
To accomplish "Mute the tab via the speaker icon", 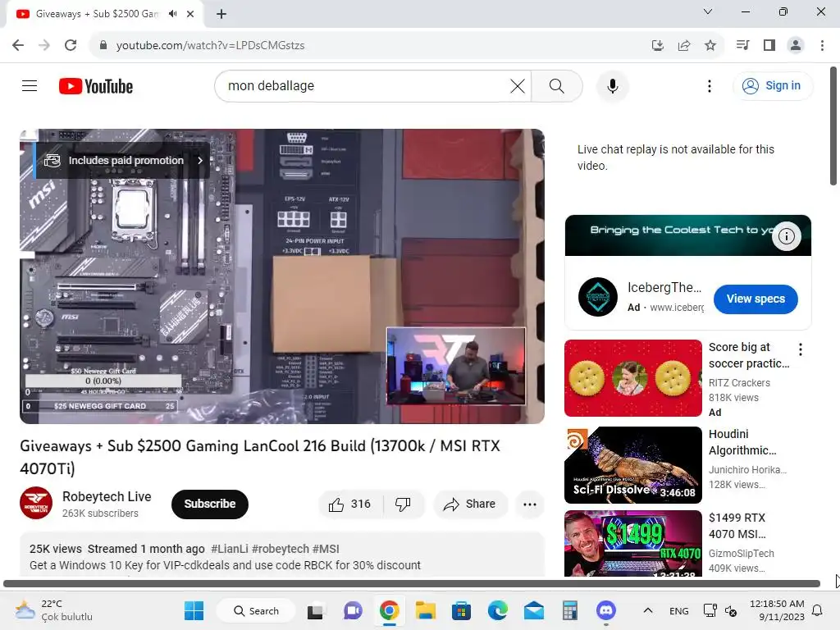I will (x=172, y=14).
